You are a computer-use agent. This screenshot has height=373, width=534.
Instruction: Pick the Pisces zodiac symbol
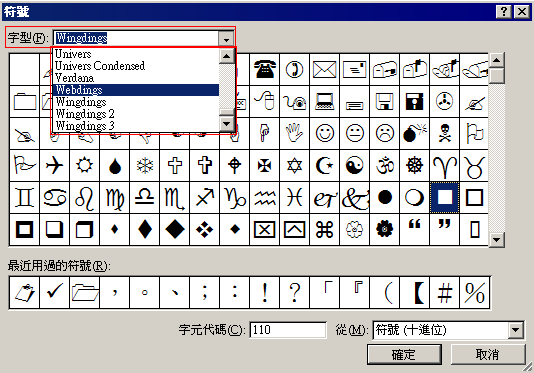click(294, 198)
